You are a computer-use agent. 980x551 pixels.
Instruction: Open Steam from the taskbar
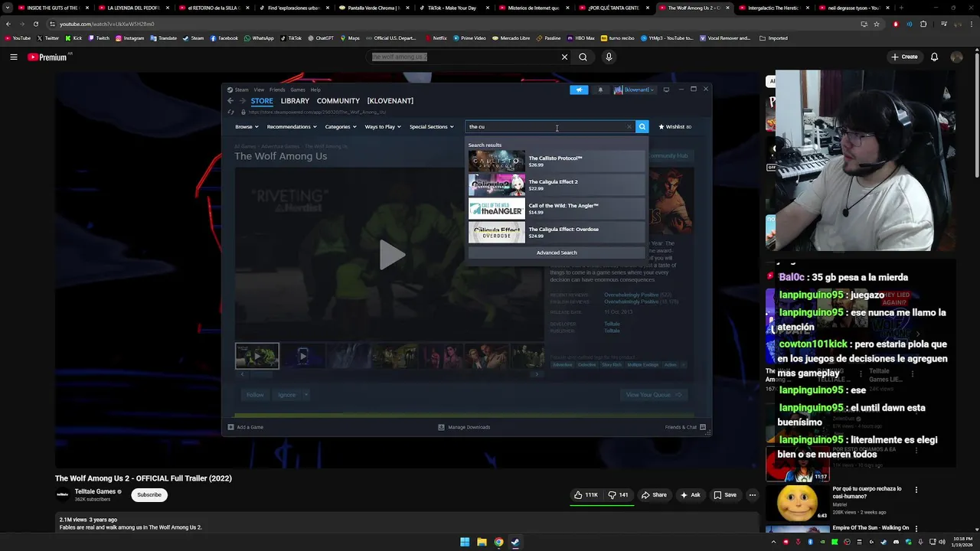515,543
